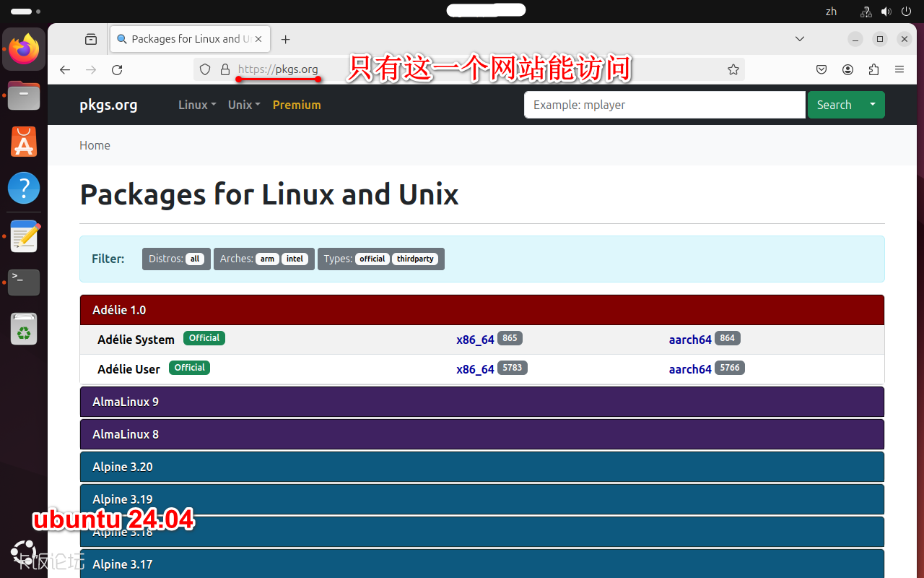
Task: Click volume icon in top bar
Action: coord(886,12)
